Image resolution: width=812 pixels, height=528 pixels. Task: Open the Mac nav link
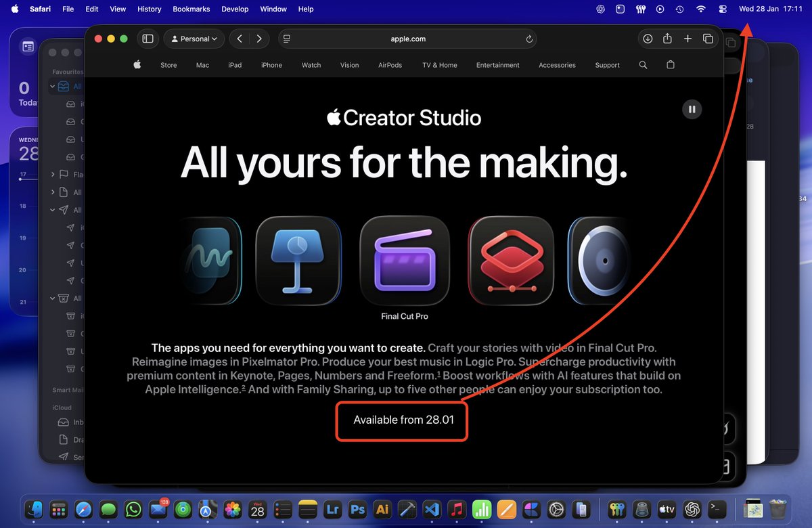coord(203,65)
